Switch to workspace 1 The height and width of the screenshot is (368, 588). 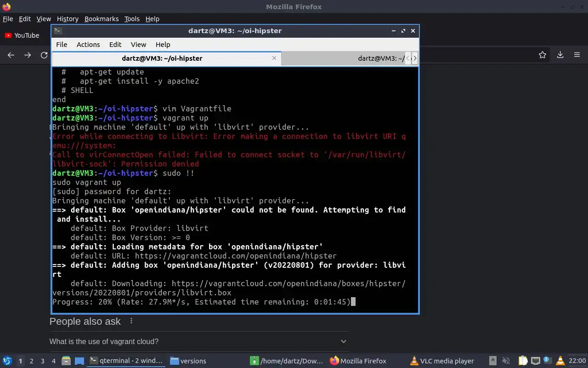(x=20, y=361)
